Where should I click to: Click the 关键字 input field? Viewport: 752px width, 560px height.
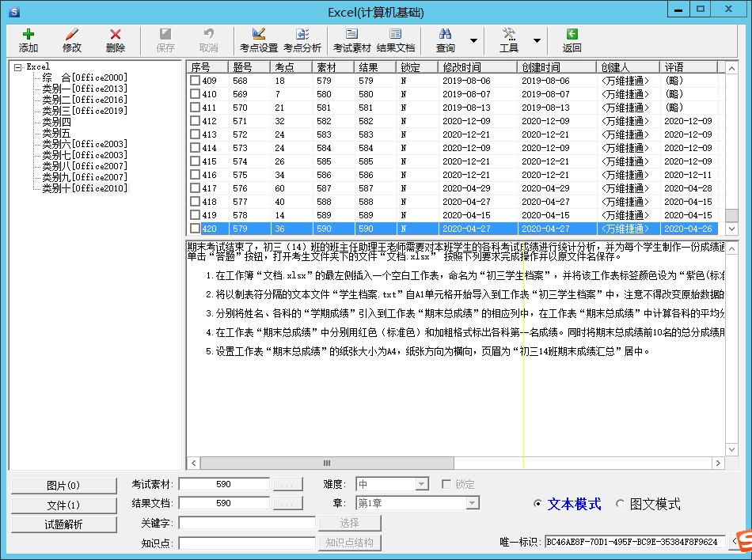click(x=247, y=523)
